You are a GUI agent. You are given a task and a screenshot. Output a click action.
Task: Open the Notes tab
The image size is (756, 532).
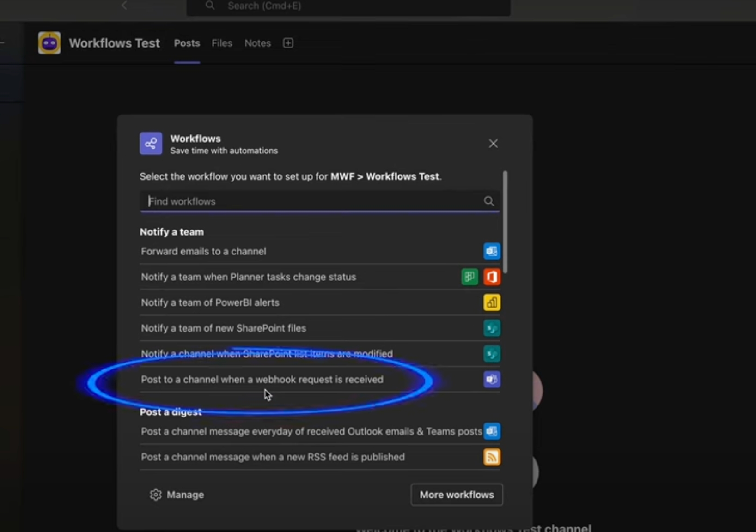point(257,43)
